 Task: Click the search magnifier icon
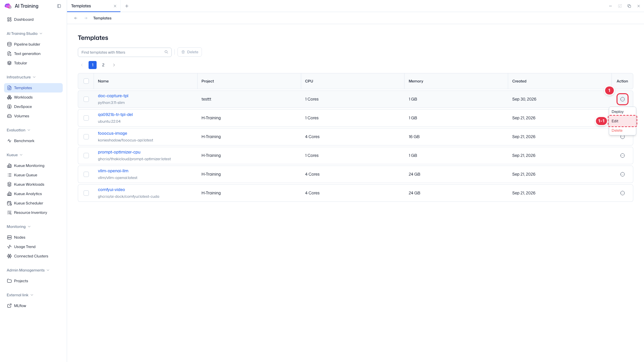point(166,52)
